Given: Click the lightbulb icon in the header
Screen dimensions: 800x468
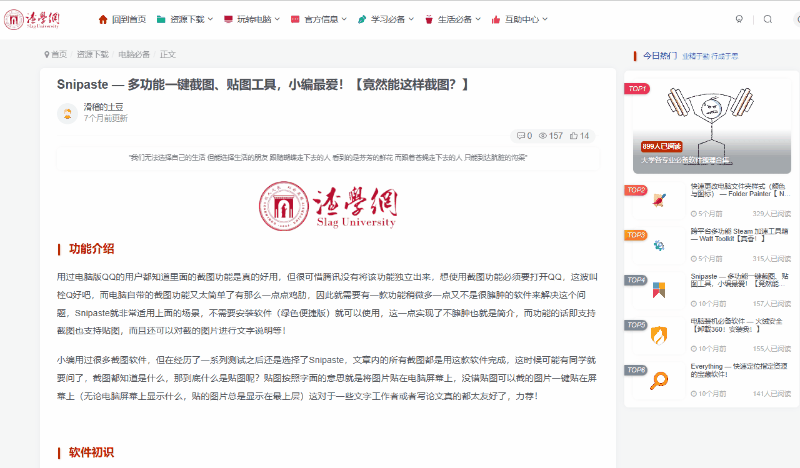Looking at the screenshot, I should coord(739,19).
